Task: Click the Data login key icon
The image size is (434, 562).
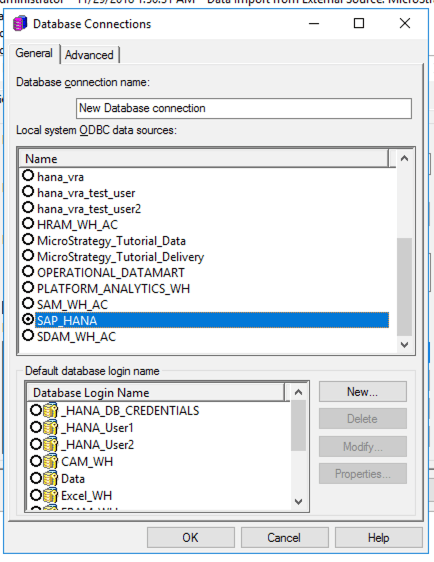Action: [51, 478]
